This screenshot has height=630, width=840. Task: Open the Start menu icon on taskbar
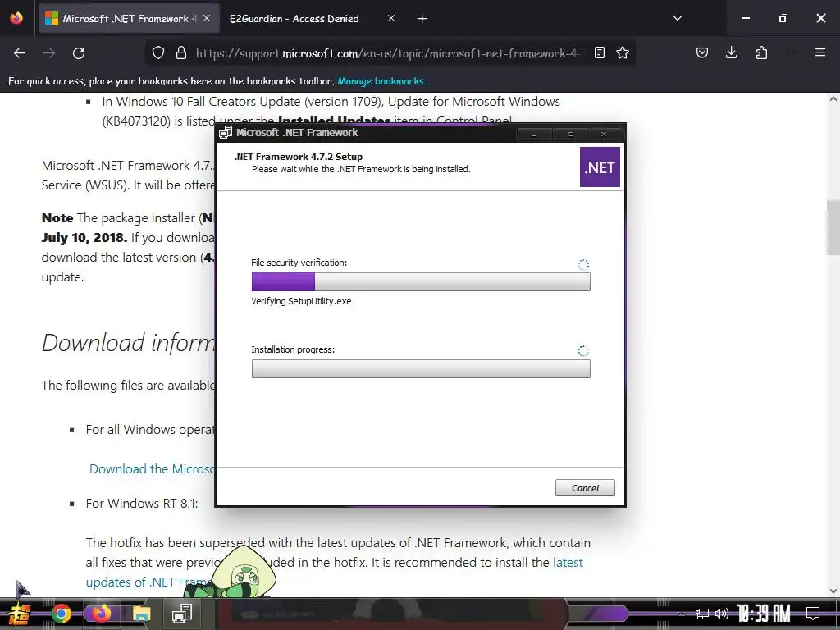click(20, 614)
